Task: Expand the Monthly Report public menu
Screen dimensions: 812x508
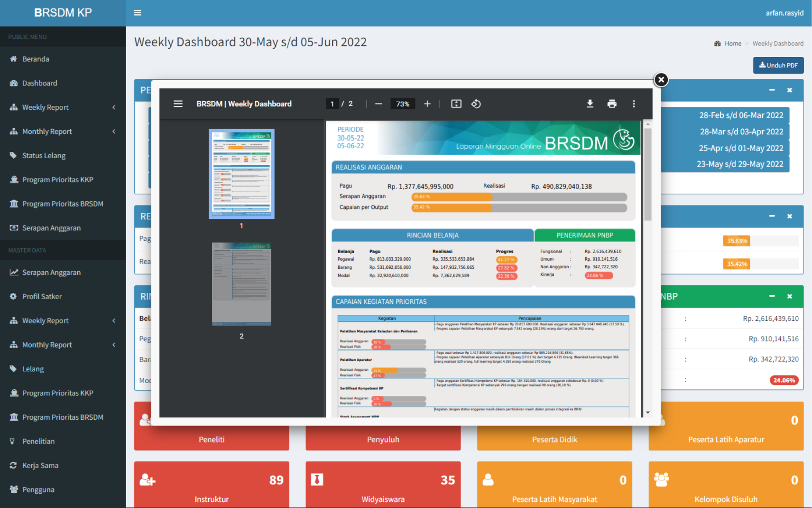Action: tap(63, 132)
